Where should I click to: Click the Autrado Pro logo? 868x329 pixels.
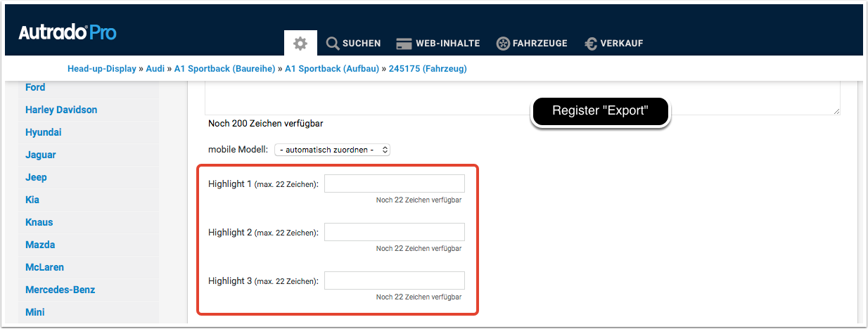pyautogui.click(x=68, y=33)
